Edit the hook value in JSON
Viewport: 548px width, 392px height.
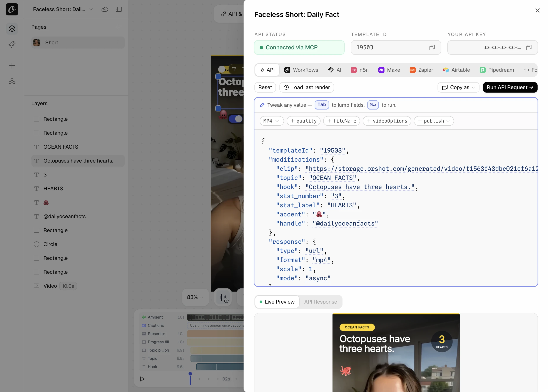pyautogui.click(x=359, y=187)
